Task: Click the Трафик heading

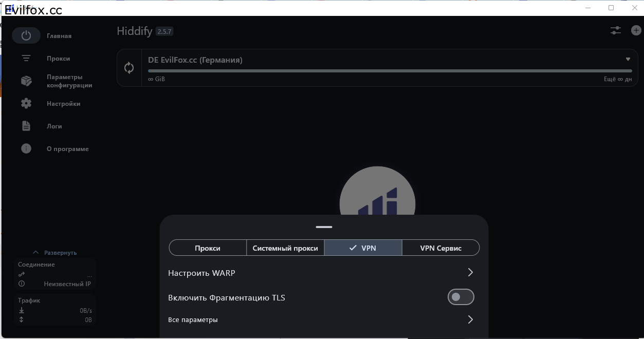Action: (x=29, y=300)
